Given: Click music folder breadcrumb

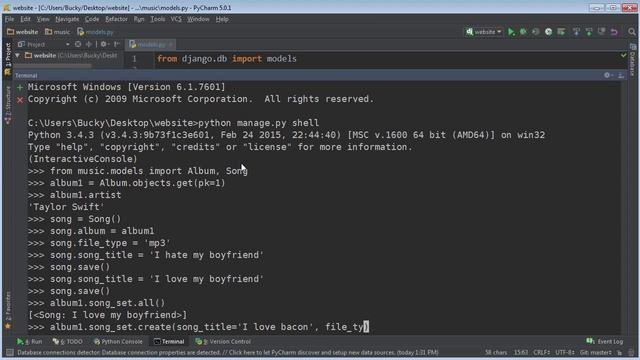Looking at the screenshot, I should point(58,32).
